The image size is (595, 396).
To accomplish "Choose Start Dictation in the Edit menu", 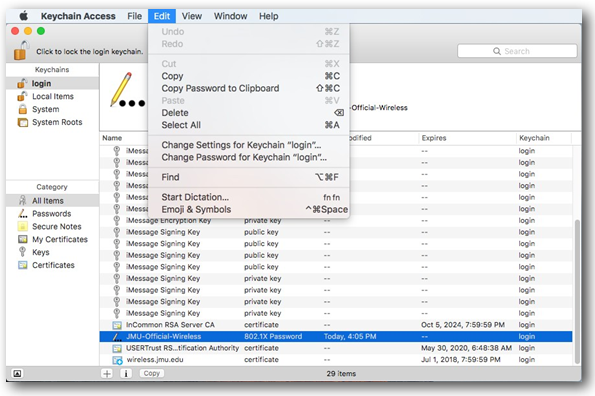I will pyautogui.click(x=249, y=197).
